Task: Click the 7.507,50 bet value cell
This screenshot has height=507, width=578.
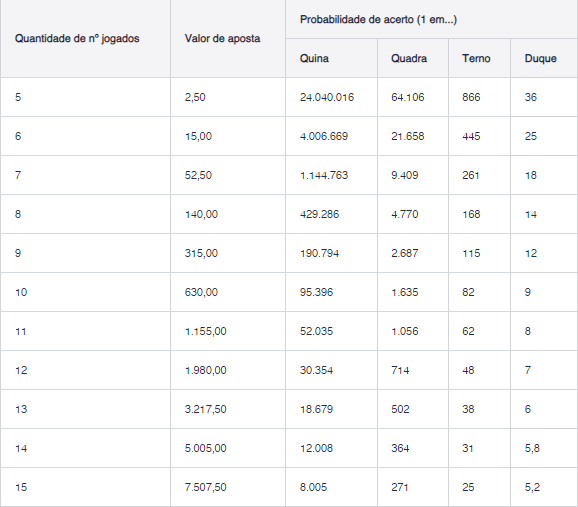Action: (x=228, y=487)
